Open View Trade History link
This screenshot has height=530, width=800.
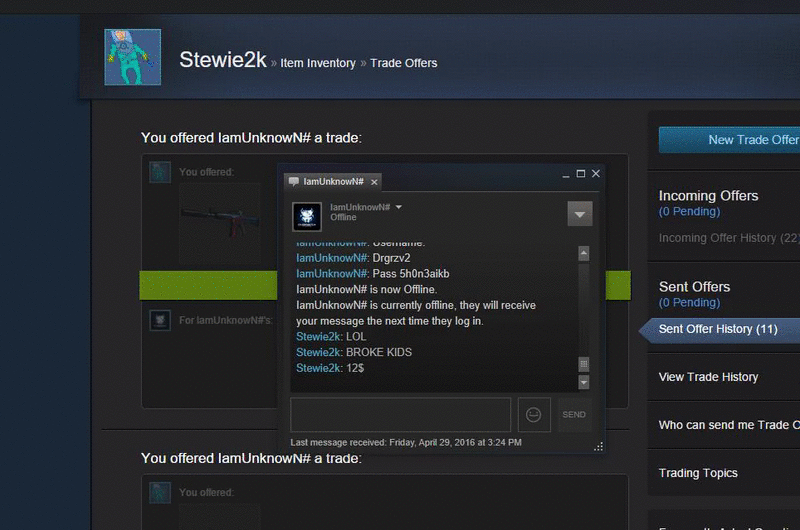pyautogui.click(x=708, y=377)
